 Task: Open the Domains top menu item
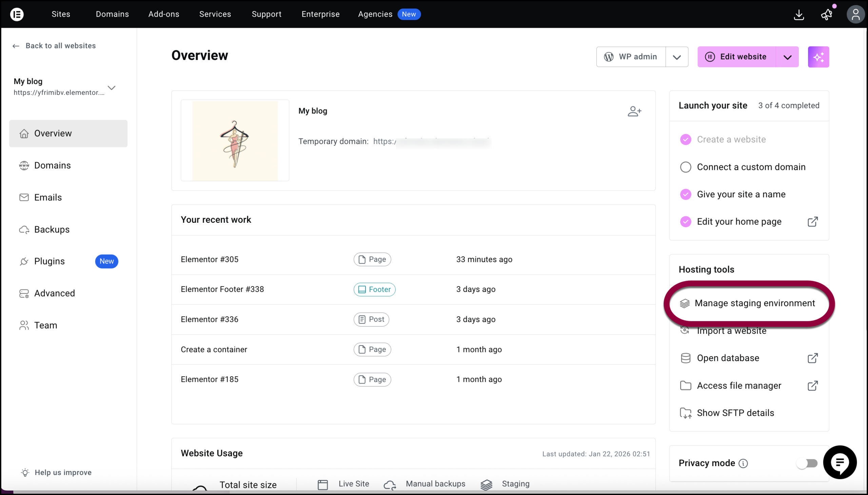[112, 14]
